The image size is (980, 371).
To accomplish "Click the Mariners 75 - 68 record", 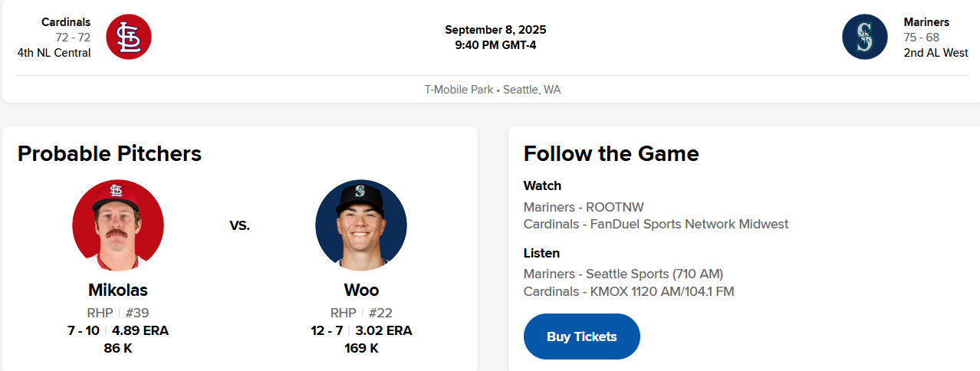I will (921, 38).
